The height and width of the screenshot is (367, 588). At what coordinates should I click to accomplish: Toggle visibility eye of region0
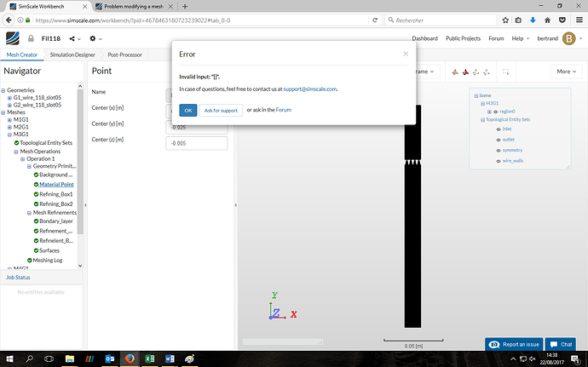(495, 112)
